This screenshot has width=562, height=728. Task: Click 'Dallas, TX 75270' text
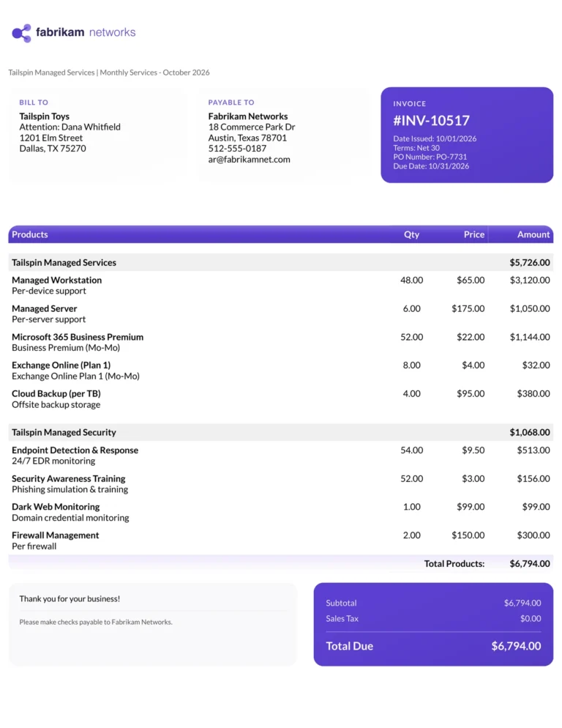click(53, 149)
